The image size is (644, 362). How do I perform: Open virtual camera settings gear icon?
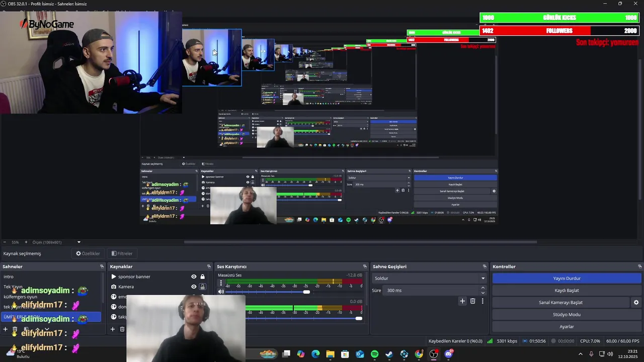click(636, 303)
